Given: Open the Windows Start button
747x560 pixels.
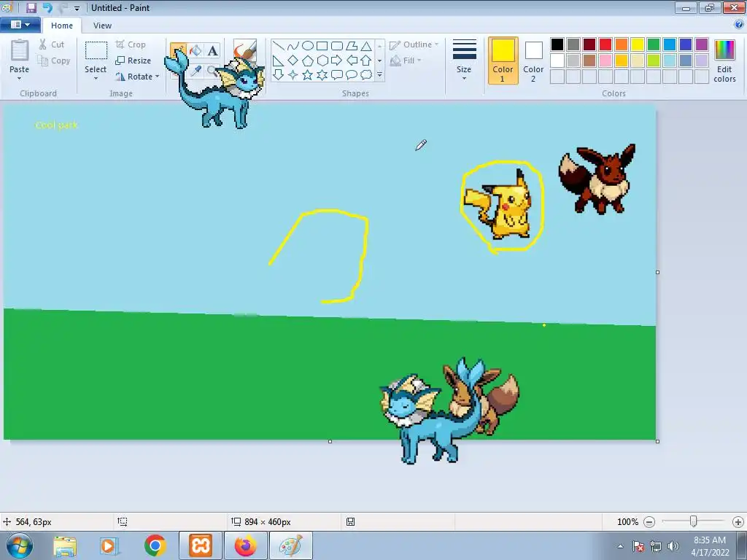Looking at the screenshot, I should [20, 545].
